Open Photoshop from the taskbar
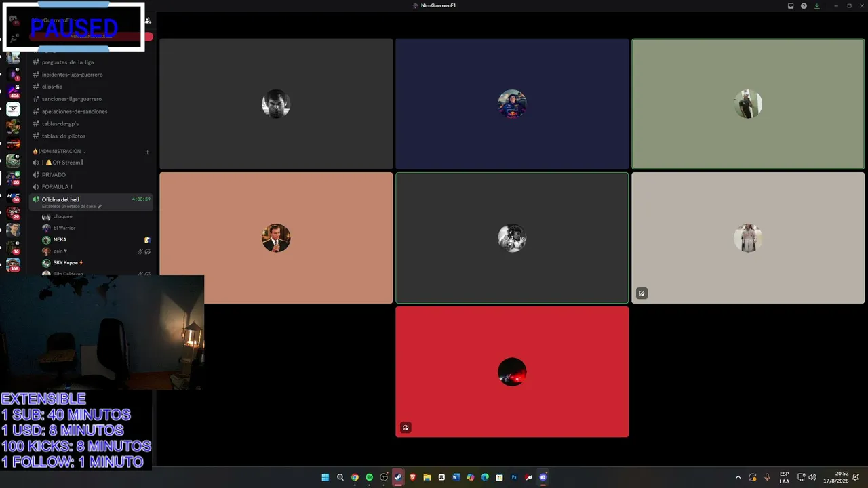 (x=514, y=477)
